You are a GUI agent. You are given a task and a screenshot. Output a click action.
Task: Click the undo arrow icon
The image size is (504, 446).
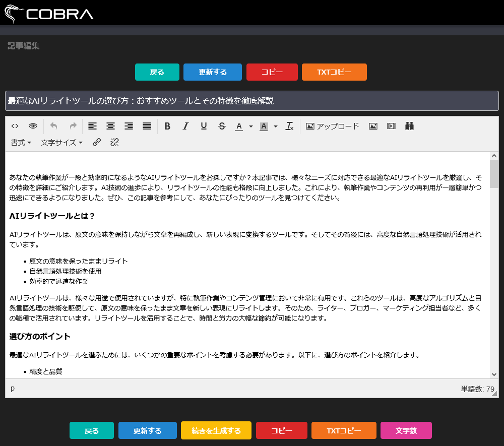coord(54,126)
